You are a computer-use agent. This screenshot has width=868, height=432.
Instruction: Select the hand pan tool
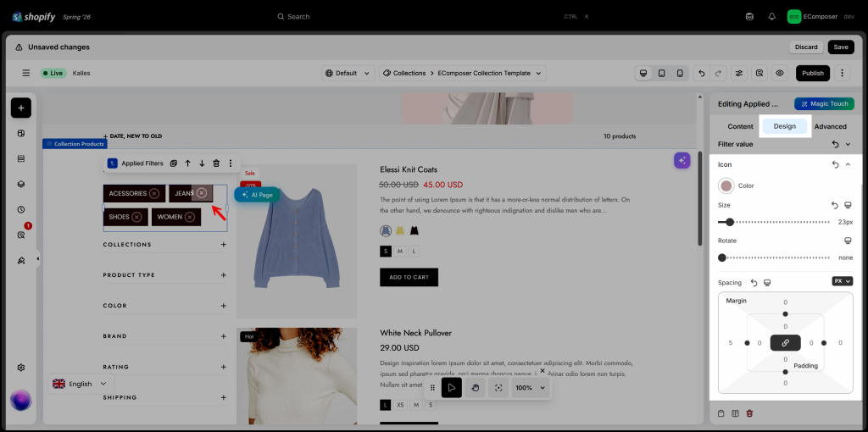(x=475, y=388)
